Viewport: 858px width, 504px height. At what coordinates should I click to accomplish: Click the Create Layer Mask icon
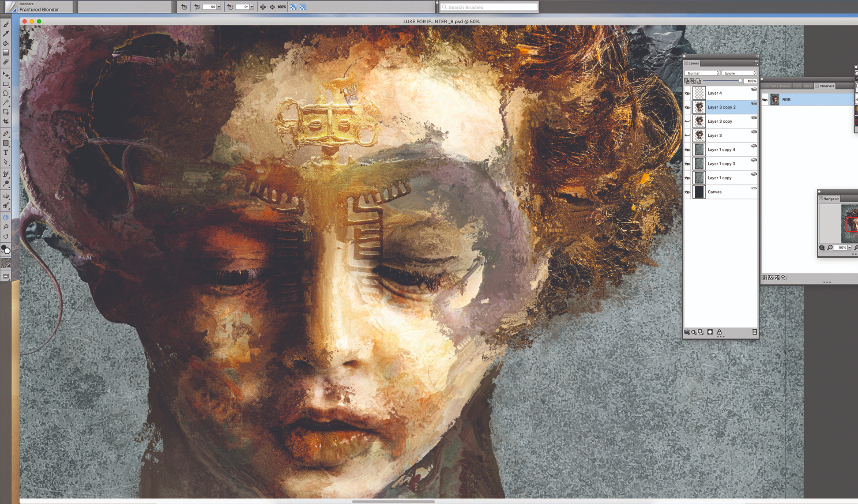710,332
